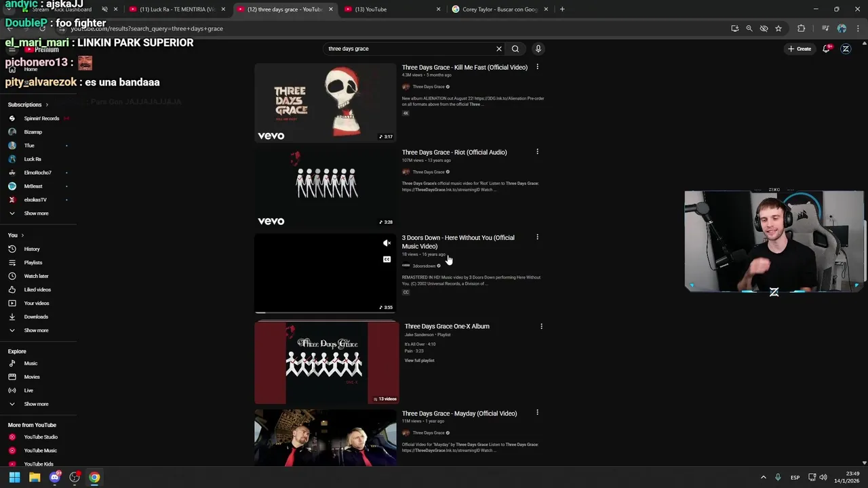Open Luck Ra subscription channel

tap(37, 159)
